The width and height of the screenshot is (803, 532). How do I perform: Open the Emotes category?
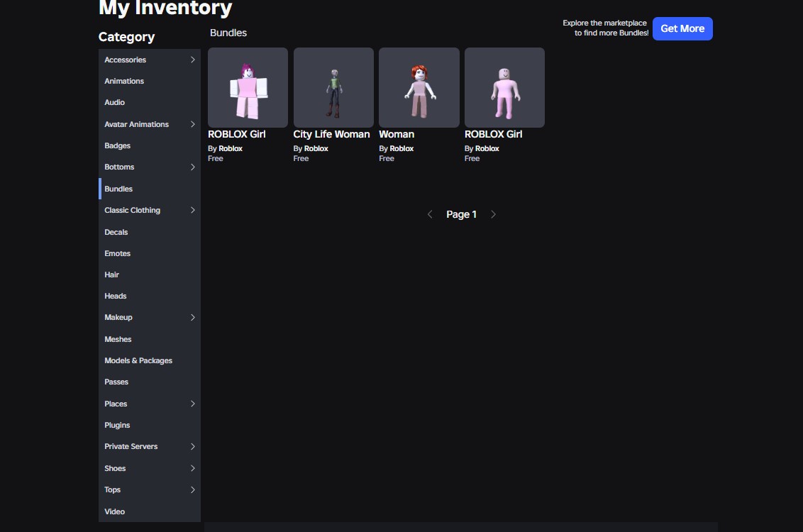[x=150, y=253]
